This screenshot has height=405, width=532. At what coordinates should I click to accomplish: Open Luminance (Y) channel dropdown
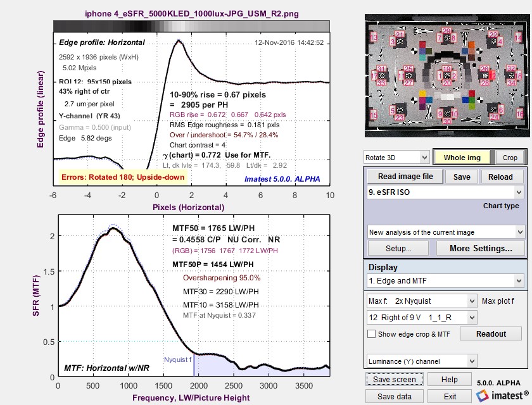422,361
